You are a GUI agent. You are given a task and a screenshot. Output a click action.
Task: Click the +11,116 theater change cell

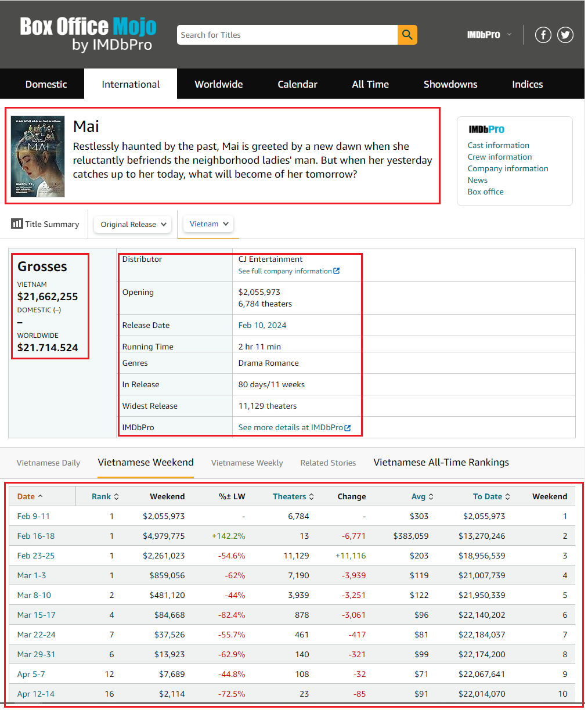[351, 556]
